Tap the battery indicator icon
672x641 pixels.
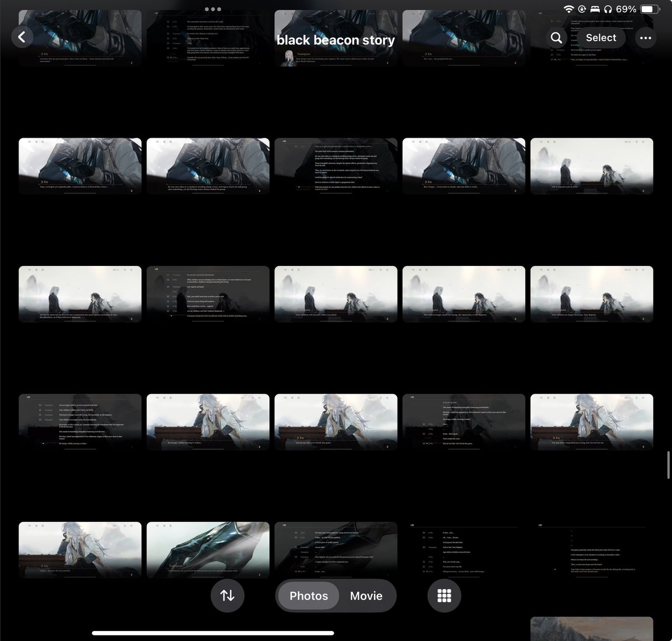[x=650, y=9]
